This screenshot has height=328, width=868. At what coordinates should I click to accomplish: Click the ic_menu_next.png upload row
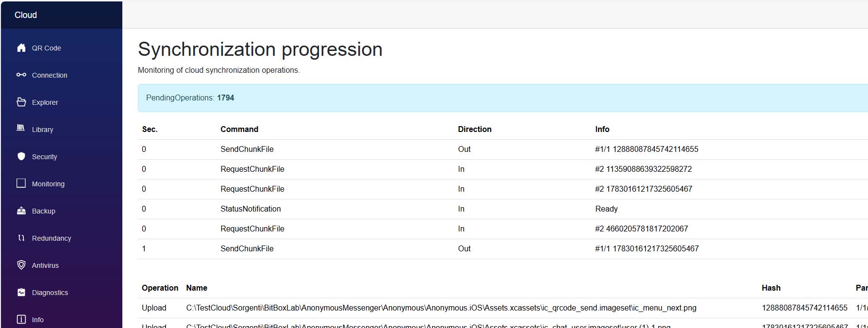tap(503, 308)
